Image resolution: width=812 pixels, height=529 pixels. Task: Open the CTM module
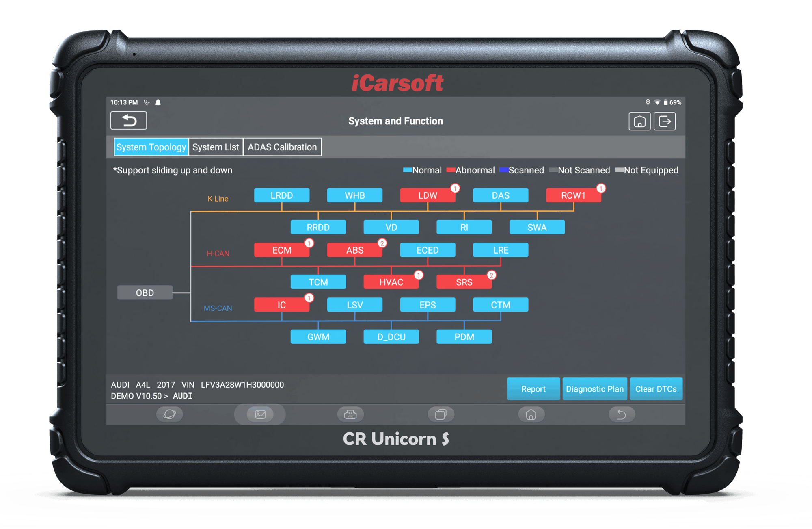[x=501, y=305]
